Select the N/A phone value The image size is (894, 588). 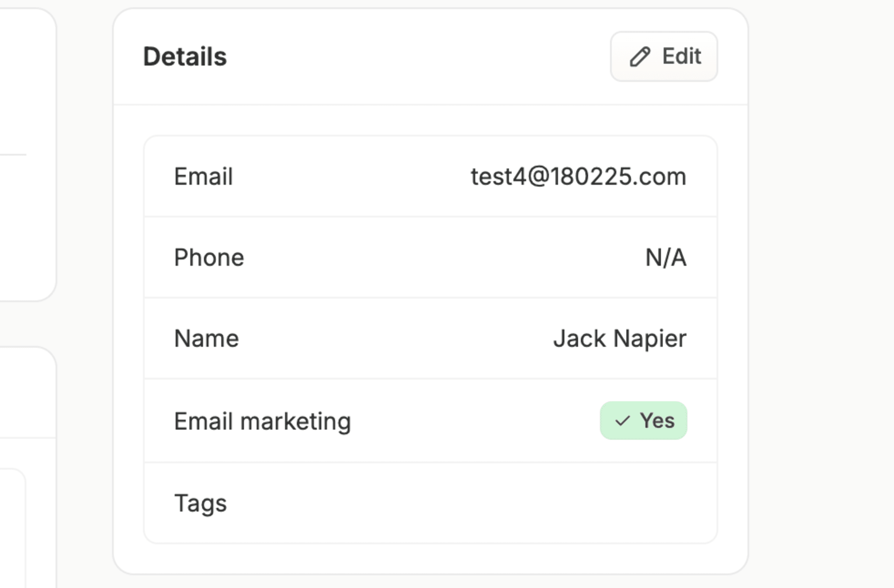(666, 257)
